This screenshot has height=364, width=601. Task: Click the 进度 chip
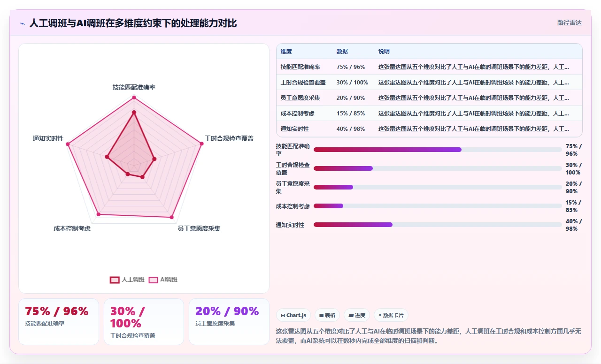click(x=357, y=315)
